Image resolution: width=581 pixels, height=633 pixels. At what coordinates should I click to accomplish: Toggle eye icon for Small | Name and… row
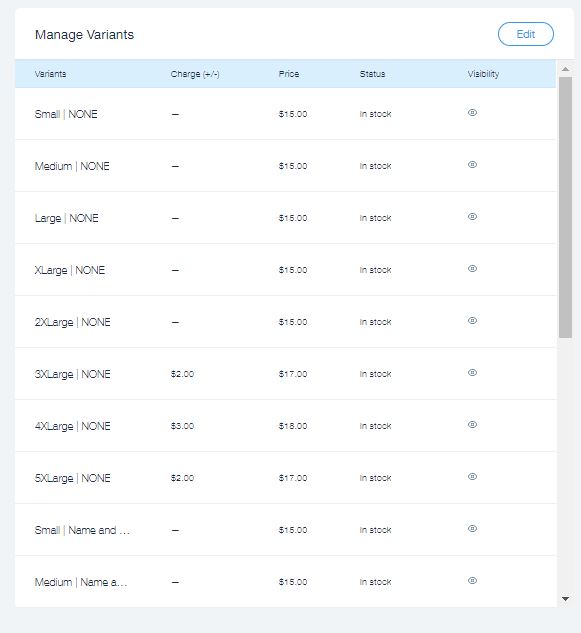[472, 529]
